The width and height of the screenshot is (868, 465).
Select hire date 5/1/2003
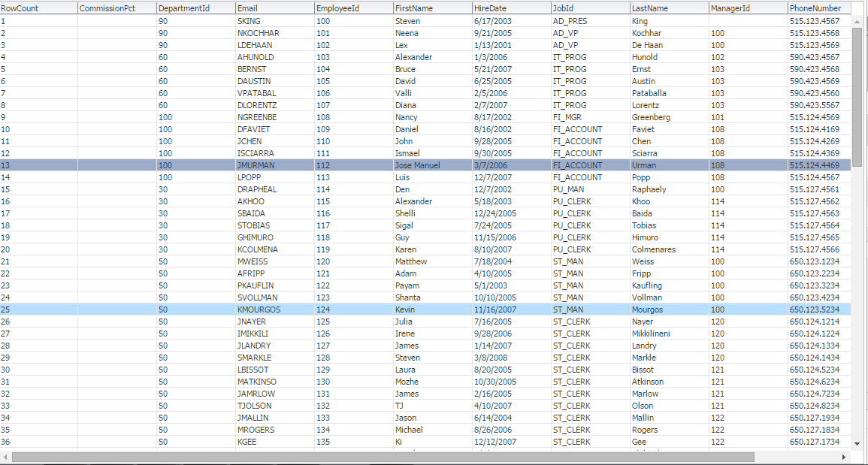click(512, 285)
